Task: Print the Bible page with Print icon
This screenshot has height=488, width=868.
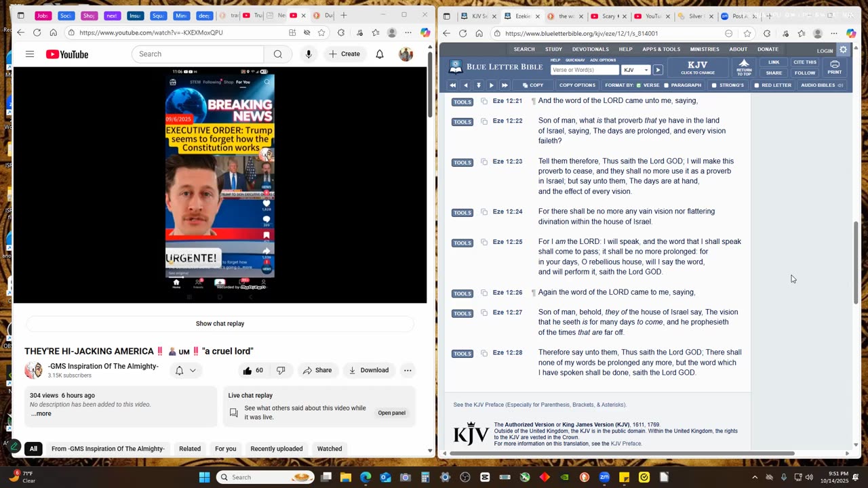Action: (x=835, y=67)
